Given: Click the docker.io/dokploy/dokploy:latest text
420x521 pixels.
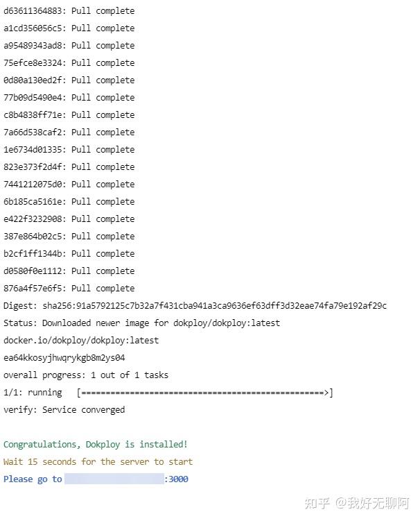Looking at the screenshot, I should (x=81, y=341).
